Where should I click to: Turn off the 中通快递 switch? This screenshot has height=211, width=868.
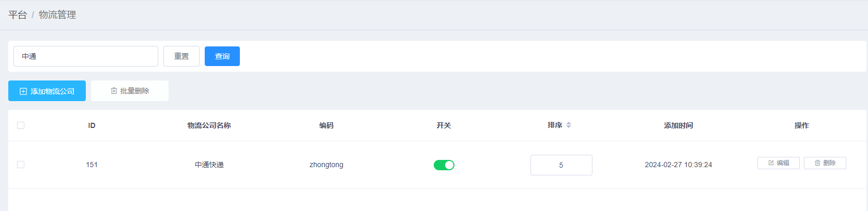coord(444,165)
